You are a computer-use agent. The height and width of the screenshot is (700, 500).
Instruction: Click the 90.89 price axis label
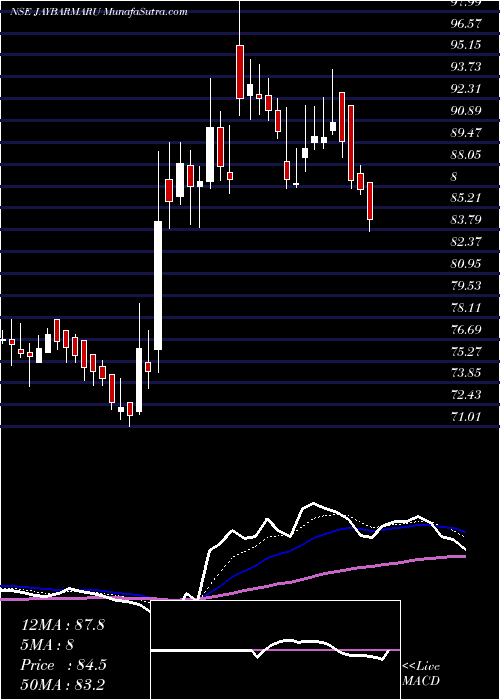pyautogui.click(x=466, y=111)
